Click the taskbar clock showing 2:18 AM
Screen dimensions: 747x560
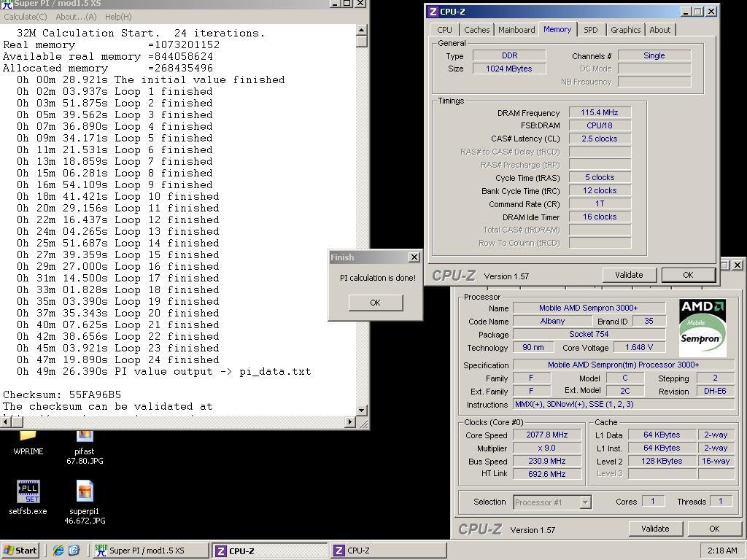point(722,551)
